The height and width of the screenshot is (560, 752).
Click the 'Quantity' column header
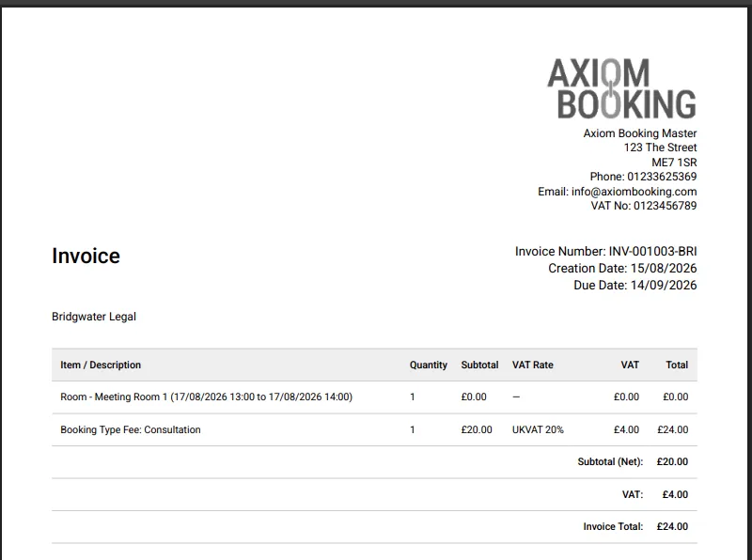pyautogui.click(x=429, y=365)
